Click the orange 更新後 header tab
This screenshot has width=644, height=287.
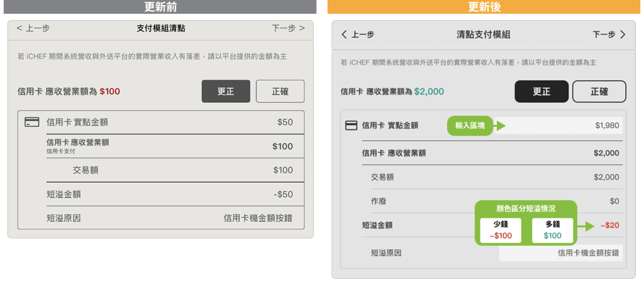tap(484, 8)
